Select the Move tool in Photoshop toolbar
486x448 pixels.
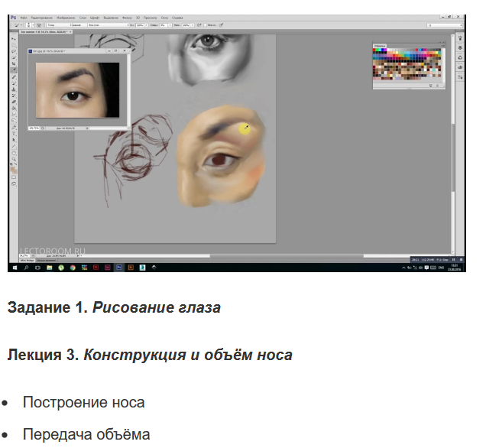[x=14, y=39]
